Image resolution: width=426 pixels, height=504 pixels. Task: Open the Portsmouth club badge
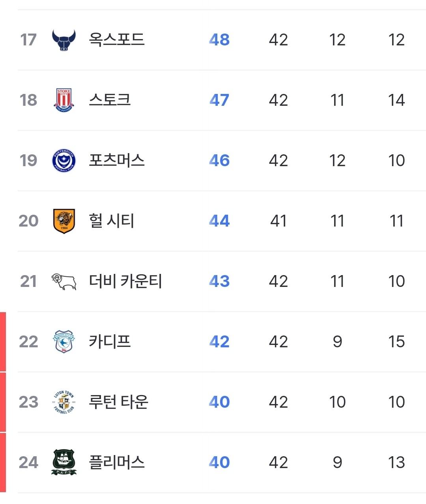tap(64, 161)
